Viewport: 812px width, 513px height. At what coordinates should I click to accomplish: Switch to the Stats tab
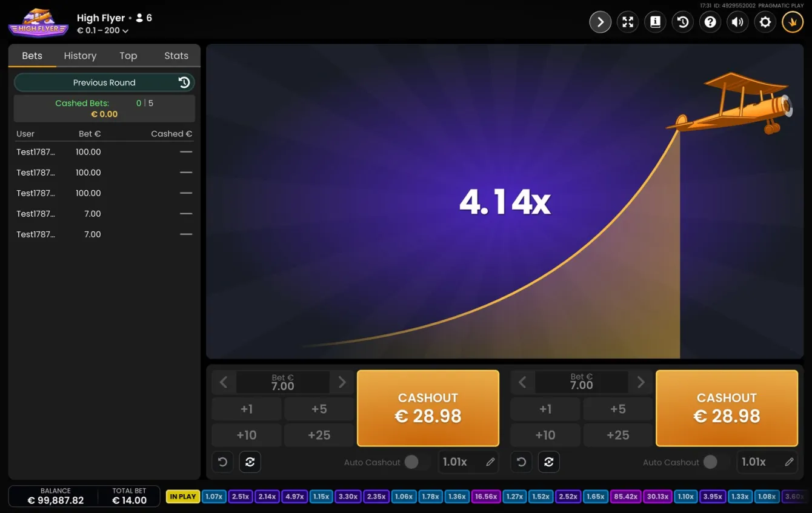click(176, 56)
